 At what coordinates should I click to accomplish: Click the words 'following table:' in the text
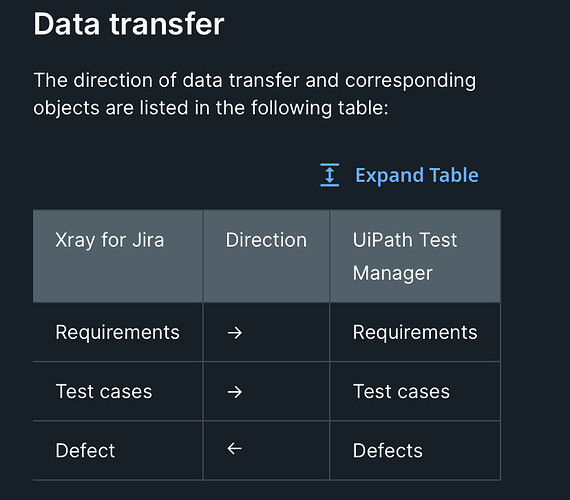[320, 108]
